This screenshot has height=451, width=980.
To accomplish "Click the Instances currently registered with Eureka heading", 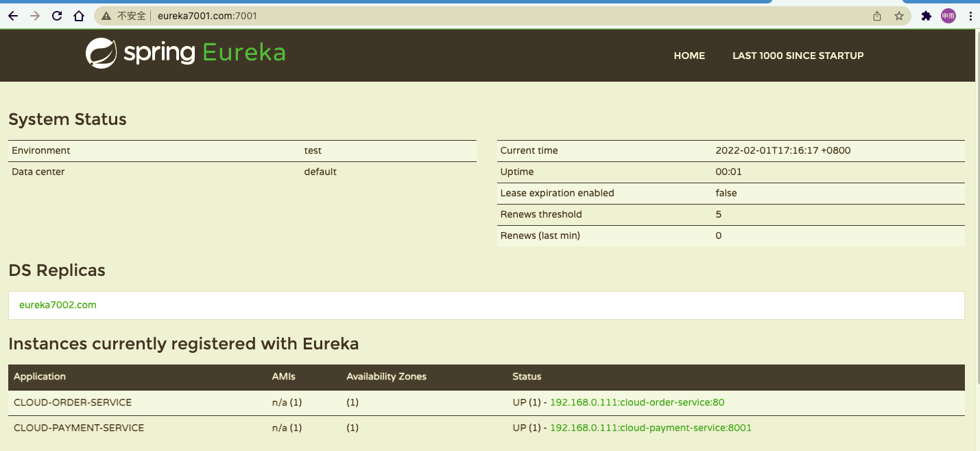I will coord(184,343).
